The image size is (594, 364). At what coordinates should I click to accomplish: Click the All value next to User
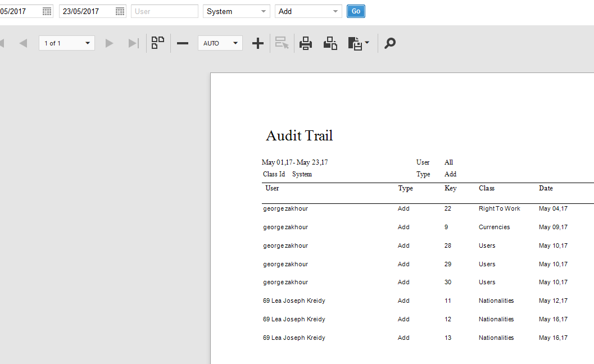448,162
